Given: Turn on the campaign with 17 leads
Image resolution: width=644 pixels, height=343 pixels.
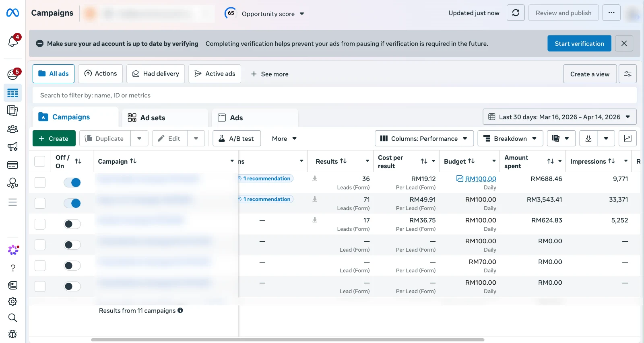Looking at the screenshot, I should [x=72, y=224].
